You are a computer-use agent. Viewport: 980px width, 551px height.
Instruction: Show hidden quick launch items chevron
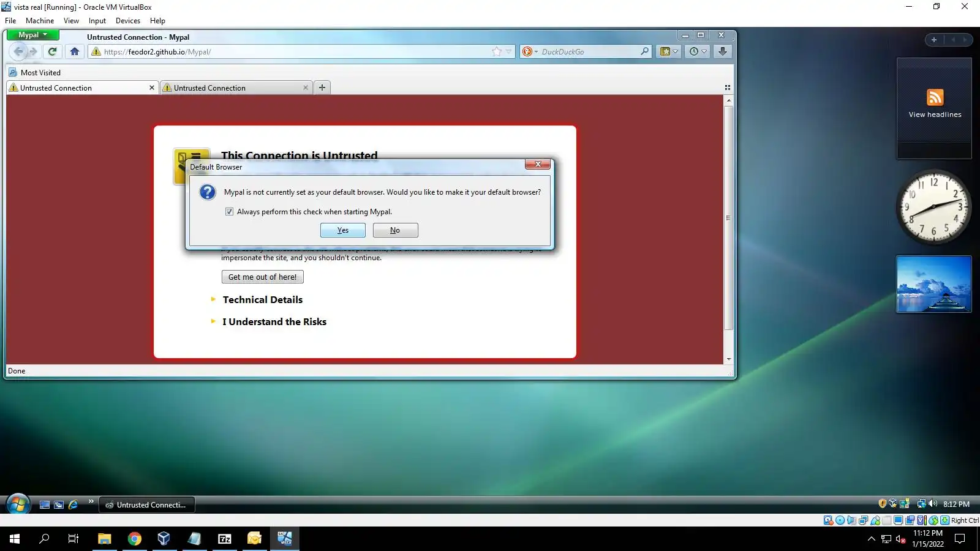pyautogui.click(x=91, y=501)
